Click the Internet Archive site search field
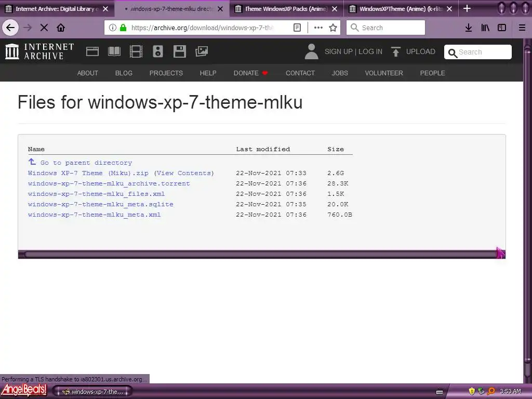This screenshot has width=532, height=399. (x=478, y=52)
